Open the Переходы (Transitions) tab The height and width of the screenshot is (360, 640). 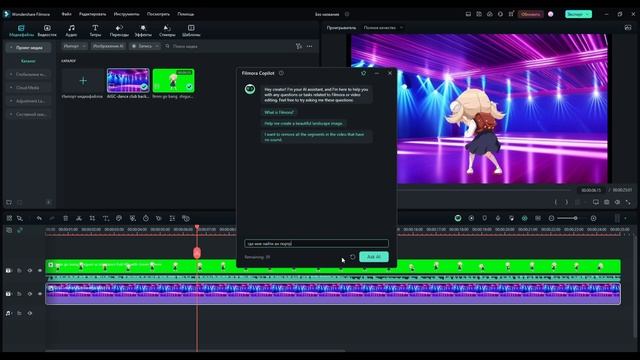click(x=119, y=31)
